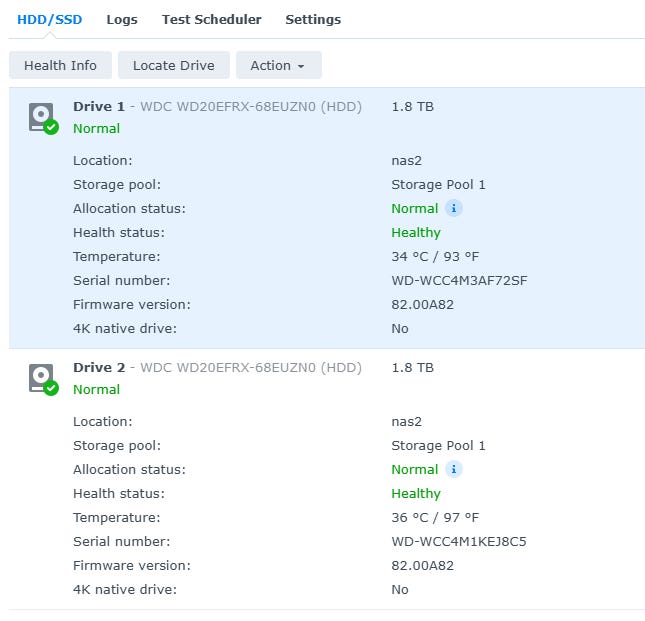Click Drive 1 serial number WD-WCC4M3AF72SF
645x621 pixels.
[x=459, y=280]
